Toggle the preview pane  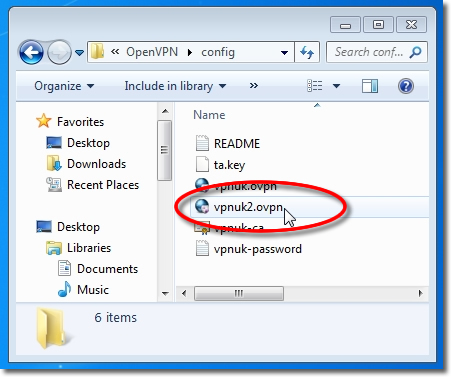point(370,86)
